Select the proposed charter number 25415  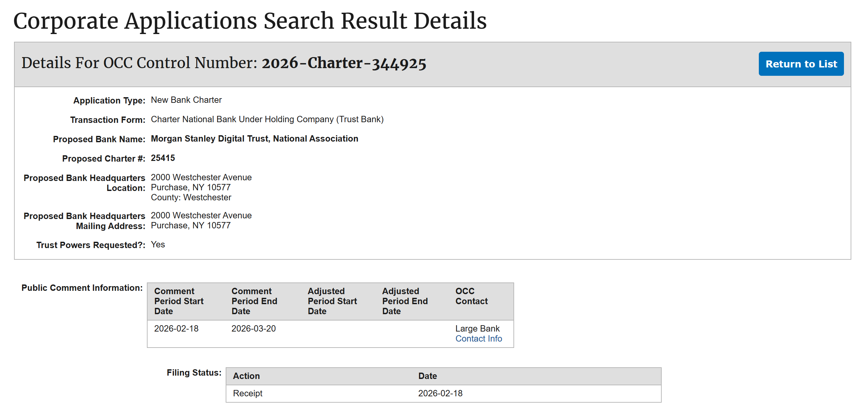coord(163,158)
